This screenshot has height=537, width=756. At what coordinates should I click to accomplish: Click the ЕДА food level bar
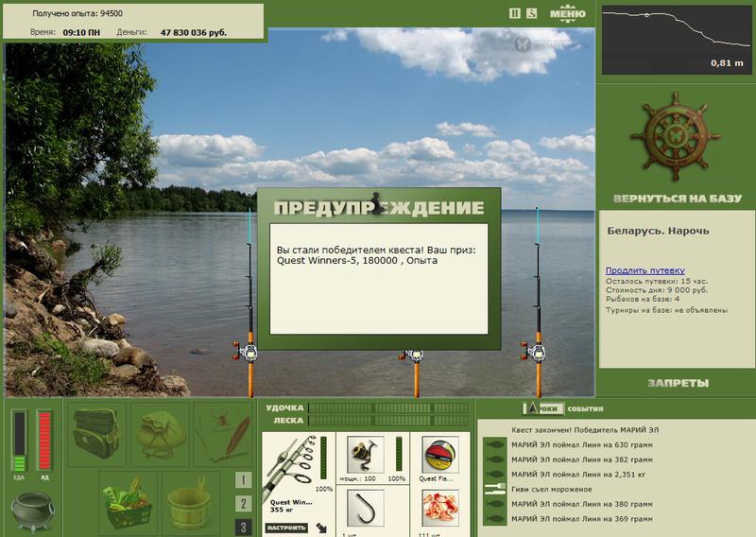19,441
